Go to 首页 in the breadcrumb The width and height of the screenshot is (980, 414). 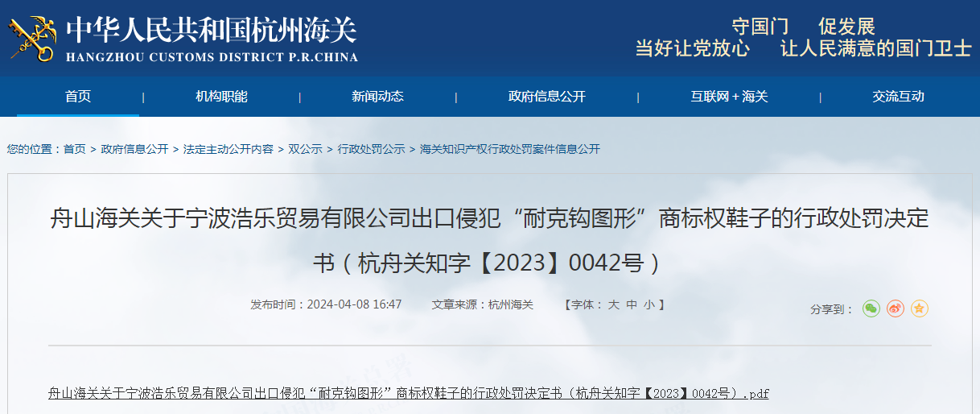[x=75, y=149]
